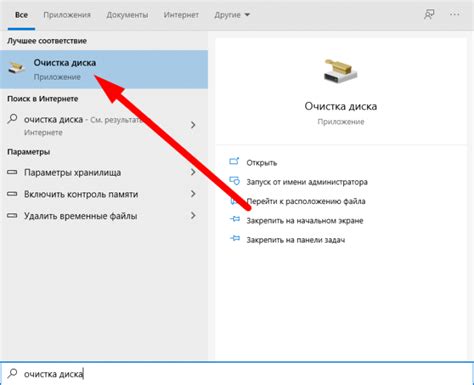This screenshot has width=474, height=385.
Task: Open the three-dots options menu
Action: (455, 15)
